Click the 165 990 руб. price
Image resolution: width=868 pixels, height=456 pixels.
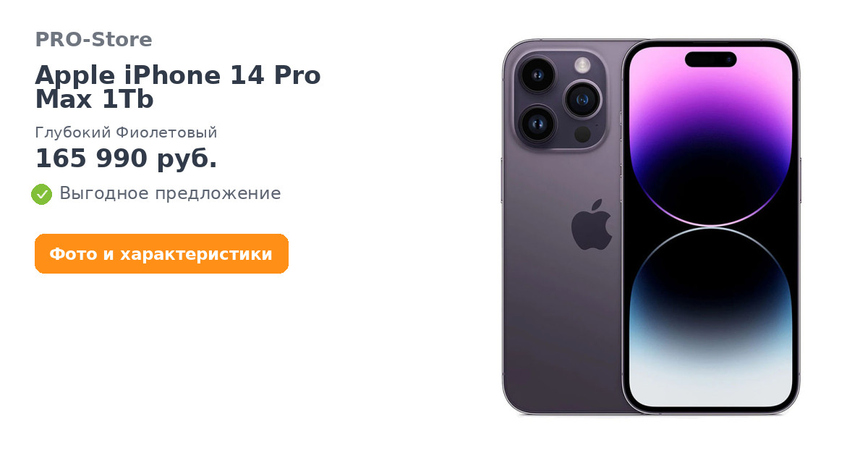pyautogui.click(x=126, y=159)
